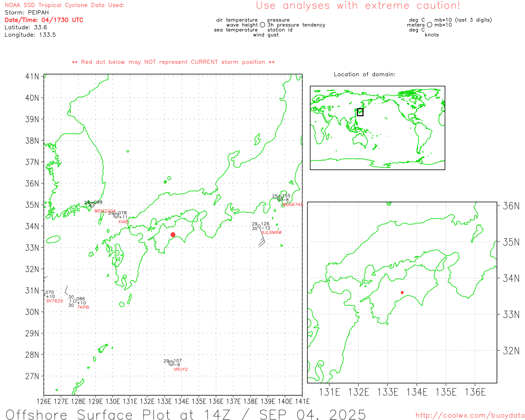Click the station circle above WDM2204
This screenshot has width=525, height=420.
[x=92, y=205]
